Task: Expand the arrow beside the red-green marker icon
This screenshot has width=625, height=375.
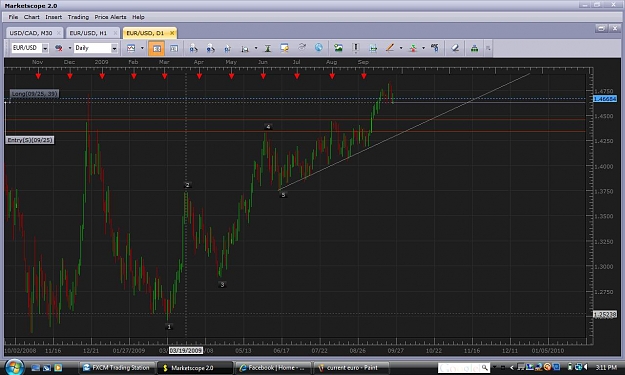Action: pos(423,48)
